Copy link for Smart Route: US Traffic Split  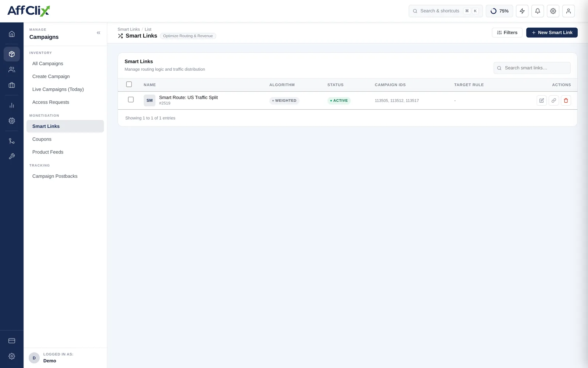tap(554, 100)
